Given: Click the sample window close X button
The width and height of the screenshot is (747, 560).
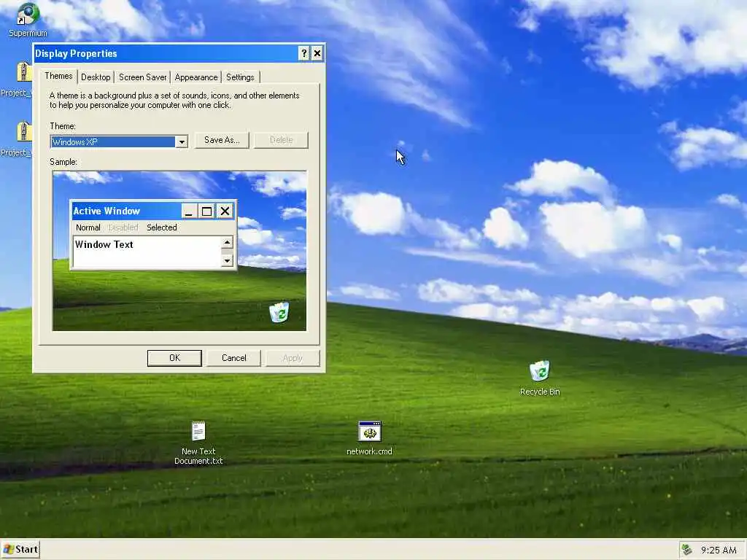Looking at the screenshot, I should coord(225,211).
